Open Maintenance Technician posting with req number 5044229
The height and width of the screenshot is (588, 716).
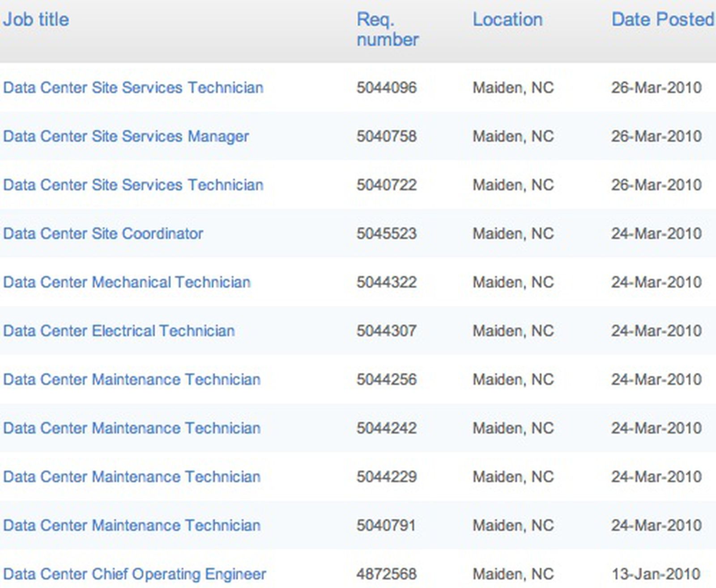click(131, 477)
